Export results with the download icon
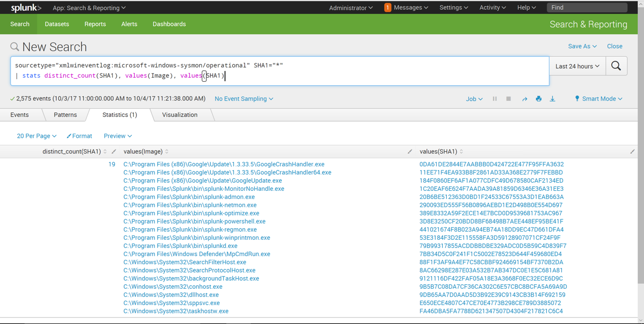The width and height of the screenshot is (644, 324). tap(552, 99)
